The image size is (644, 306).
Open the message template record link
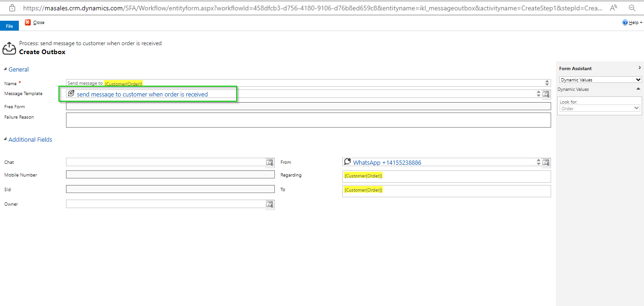142,94
